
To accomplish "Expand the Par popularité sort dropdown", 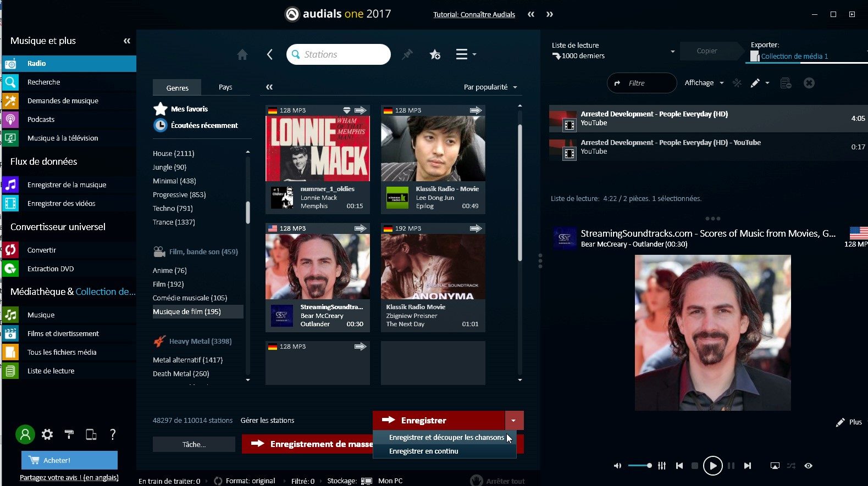I will [x=490, y=87].
